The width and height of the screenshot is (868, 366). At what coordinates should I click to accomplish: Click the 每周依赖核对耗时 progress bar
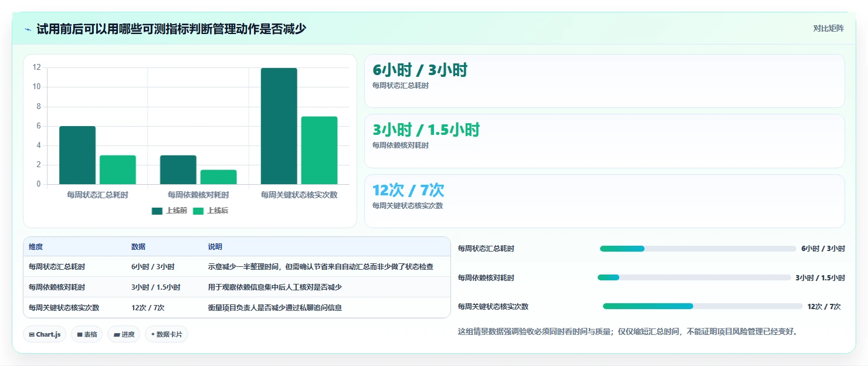click(694, 277)
